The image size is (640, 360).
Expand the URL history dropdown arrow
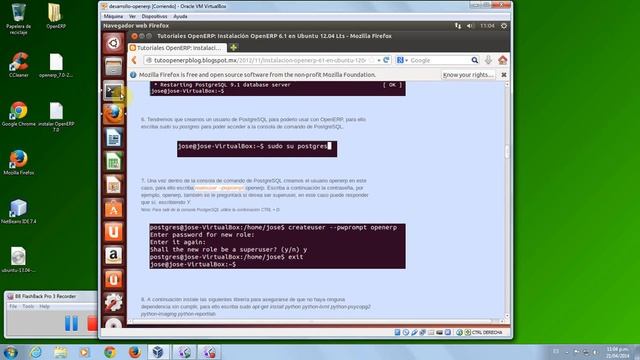[x=379, y=60]
